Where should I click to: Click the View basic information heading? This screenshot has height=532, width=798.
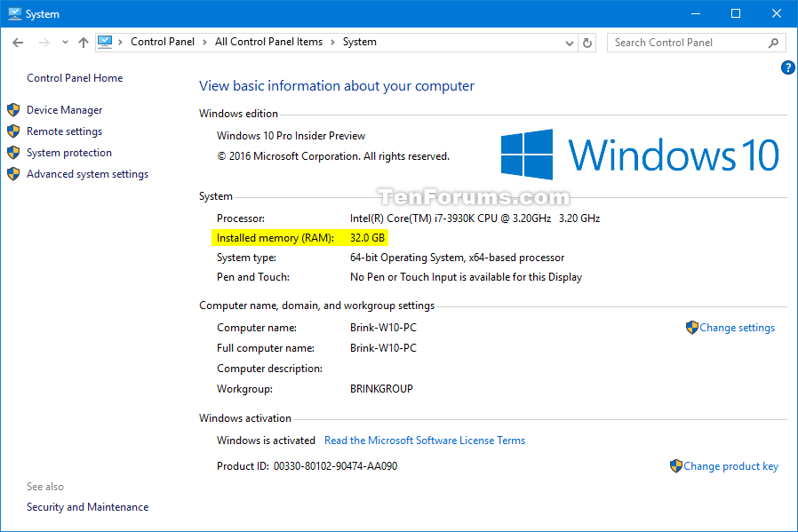[x=337, y=86]
